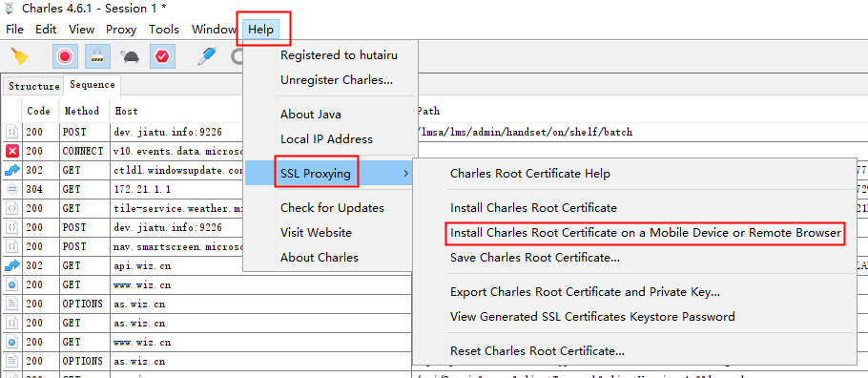Click the Charles app icon in title bar

pos(10,9)
